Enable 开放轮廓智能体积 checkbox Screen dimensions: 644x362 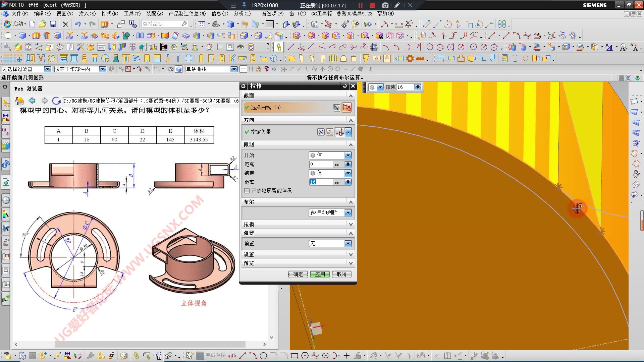247,190
